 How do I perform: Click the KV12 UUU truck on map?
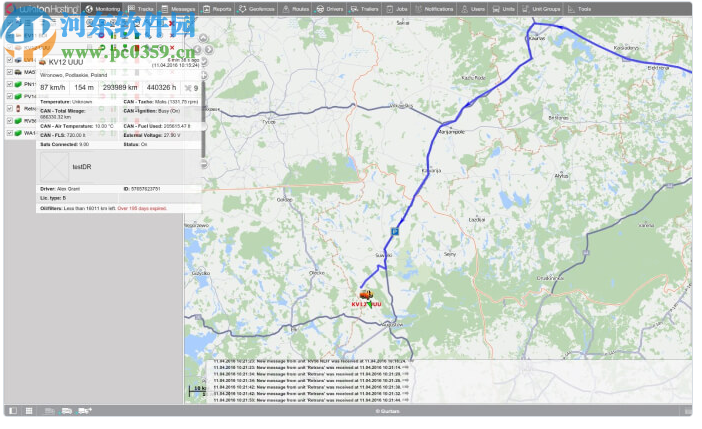pyautogui.click(x=366, y=294)
